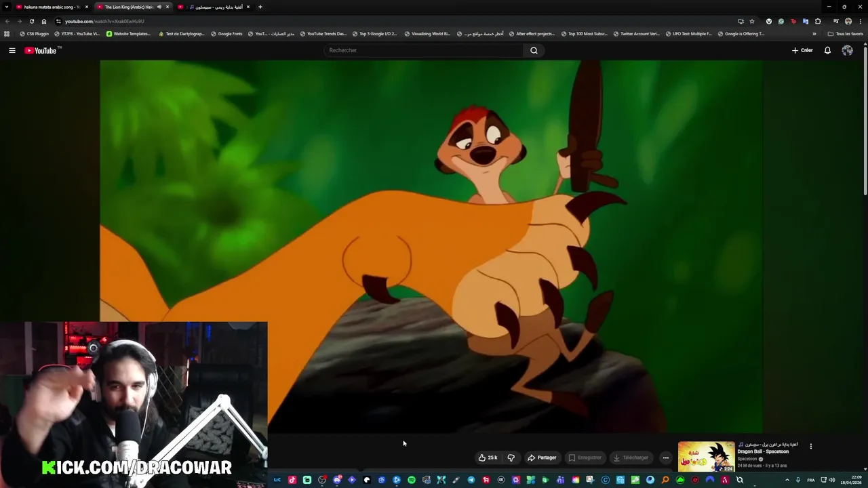Go to browser home page
This screenshot has height=488, width=868.
[x=44, y=21]
